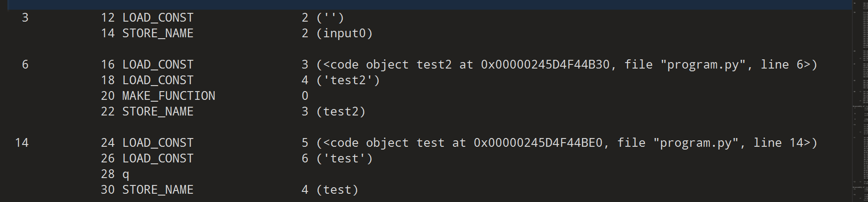The width and height of the screenshot is (868, 202).
Task: Click the ('test') constant string
Action: point(344,158)
